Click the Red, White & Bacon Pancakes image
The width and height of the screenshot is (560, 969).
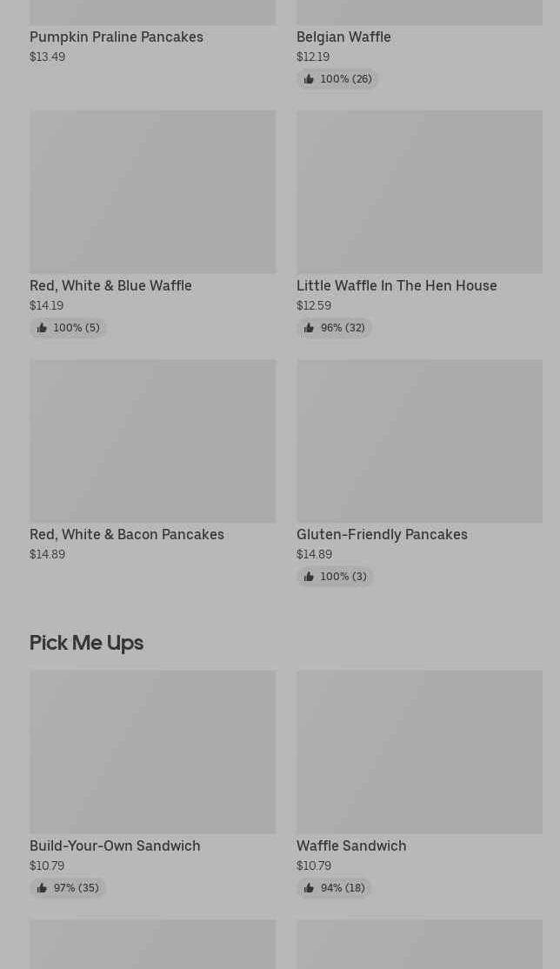152,441
